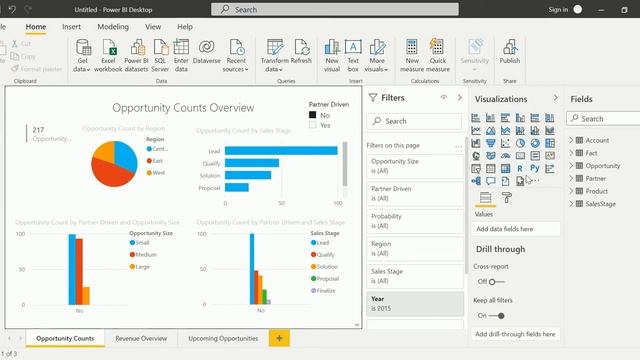This screenshot has height=360, width=640.
Task: Pick the KPI visual
Action: (549, 156)
